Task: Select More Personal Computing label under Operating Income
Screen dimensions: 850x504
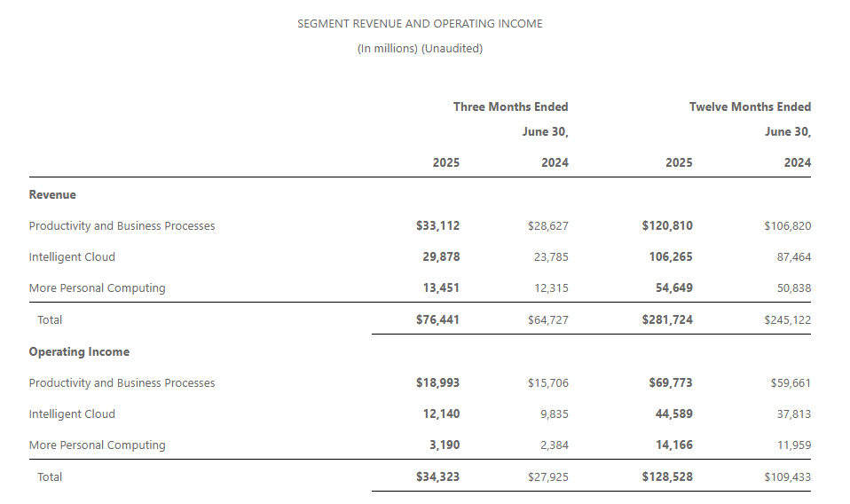Action: click(x=97, y=445)
